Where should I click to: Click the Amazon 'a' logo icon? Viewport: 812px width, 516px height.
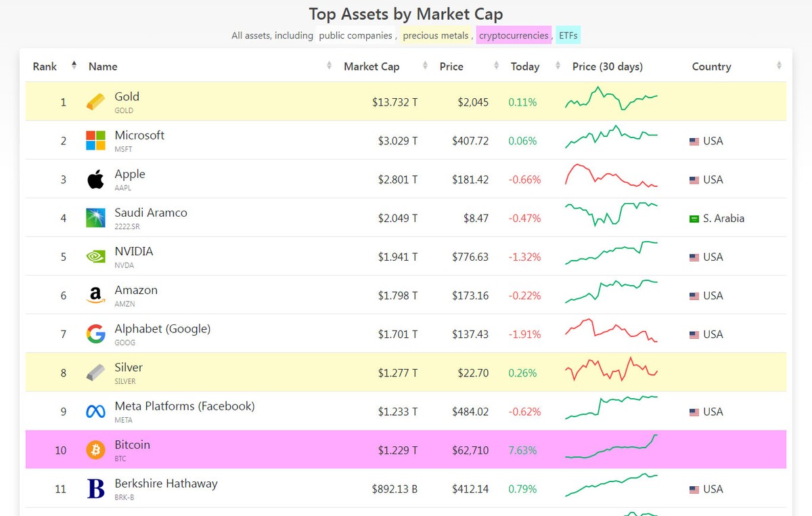pyautogui.click(x=95, y=295)
